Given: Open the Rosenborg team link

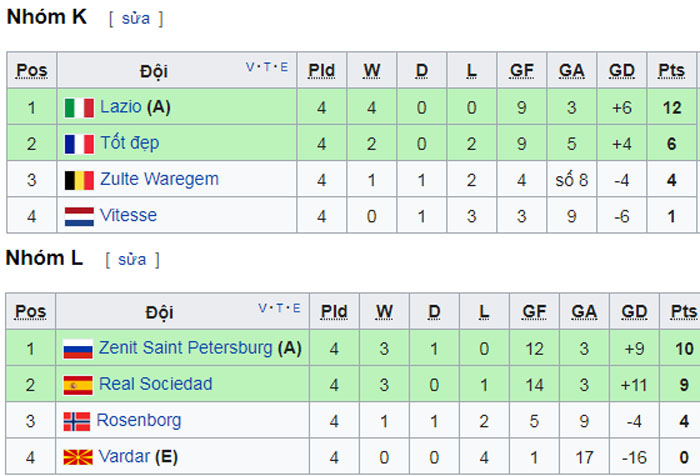Looking at the screenshot, I should (x=139, y=421).
